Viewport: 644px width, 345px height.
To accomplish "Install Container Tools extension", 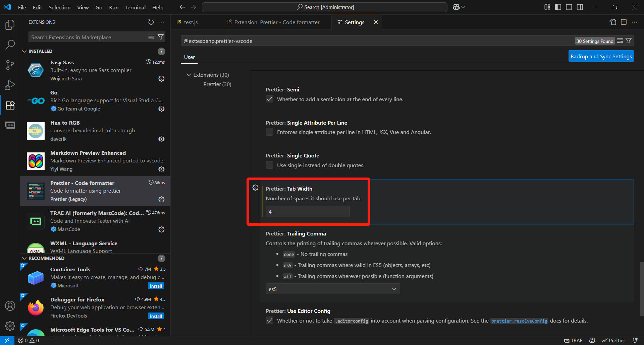I will pos(156,286).
